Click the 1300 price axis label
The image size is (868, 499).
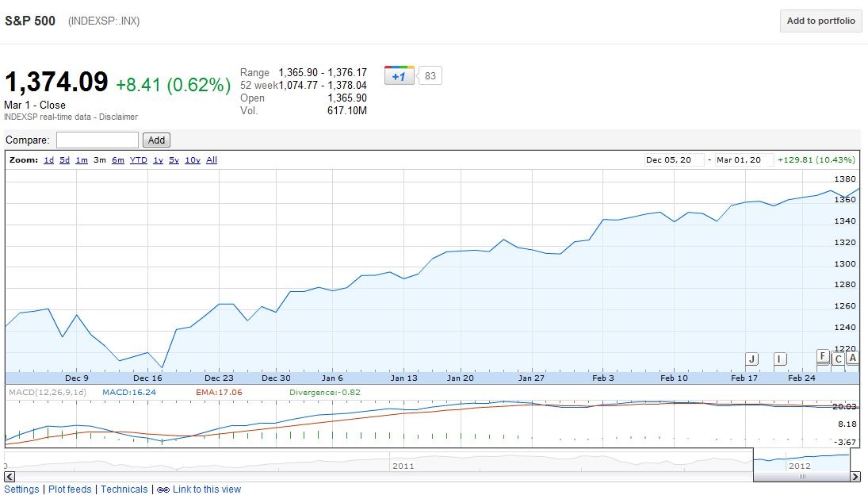[845, 263]
